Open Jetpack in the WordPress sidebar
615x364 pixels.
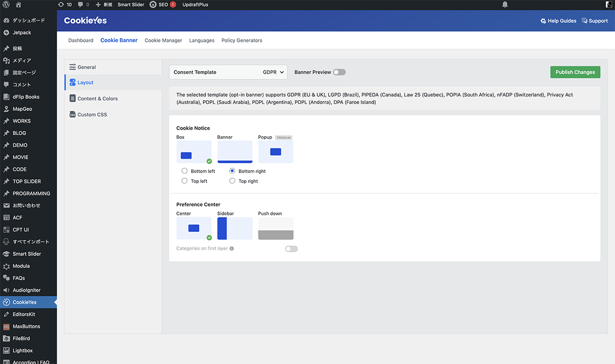pyautogui.click(x=22, y=33)
